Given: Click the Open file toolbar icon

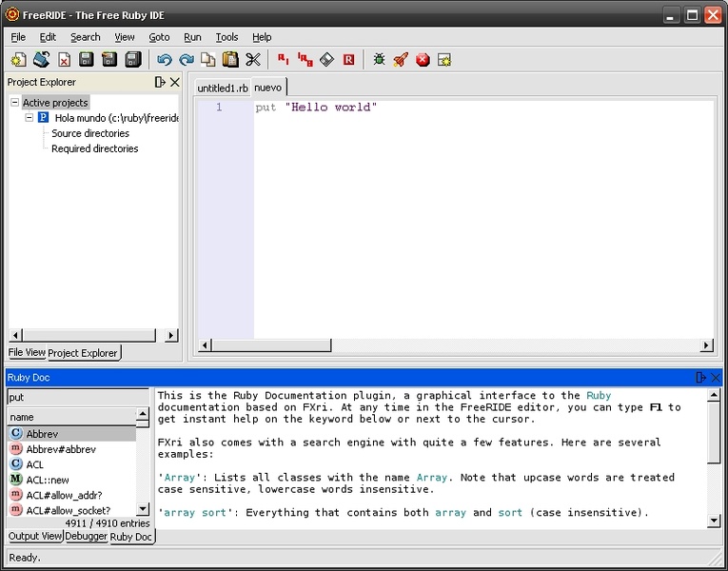Looking at the screenshot, I should pos(41,59).
